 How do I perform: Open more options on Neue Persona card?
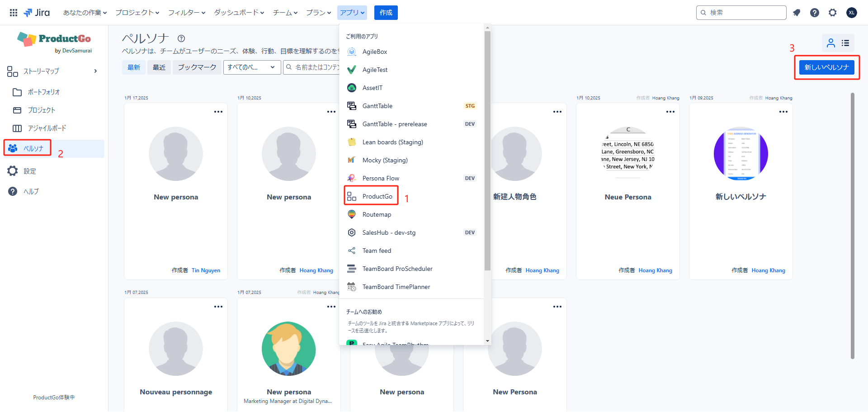click(x=670, y=112)
